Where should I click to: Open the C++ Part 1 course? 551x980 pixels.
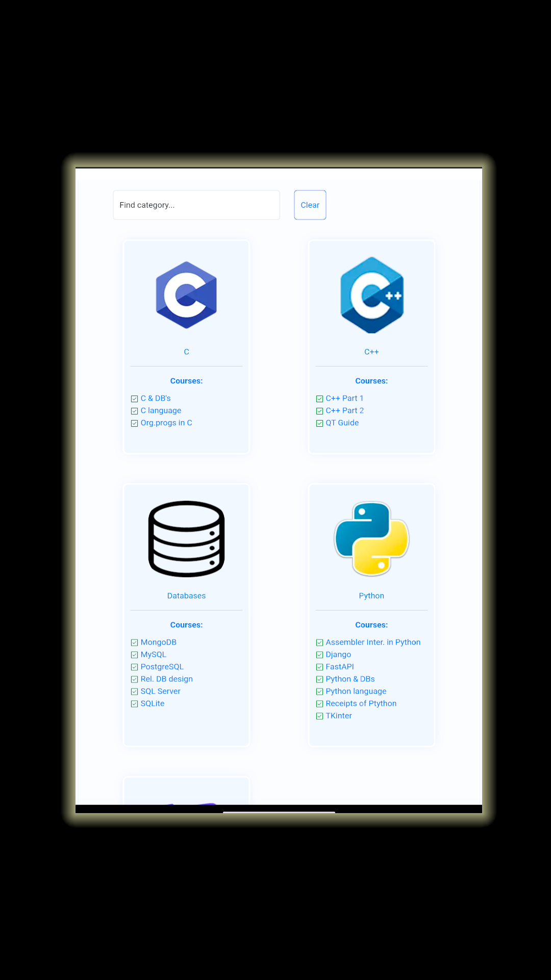tap(344, 398)
